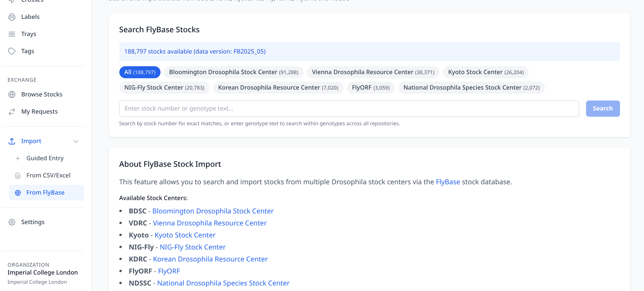Image resolution: width=644 pixels, height=291 pixels.
Task: Click the From CSV/Excel file icon
Action: 18,176
